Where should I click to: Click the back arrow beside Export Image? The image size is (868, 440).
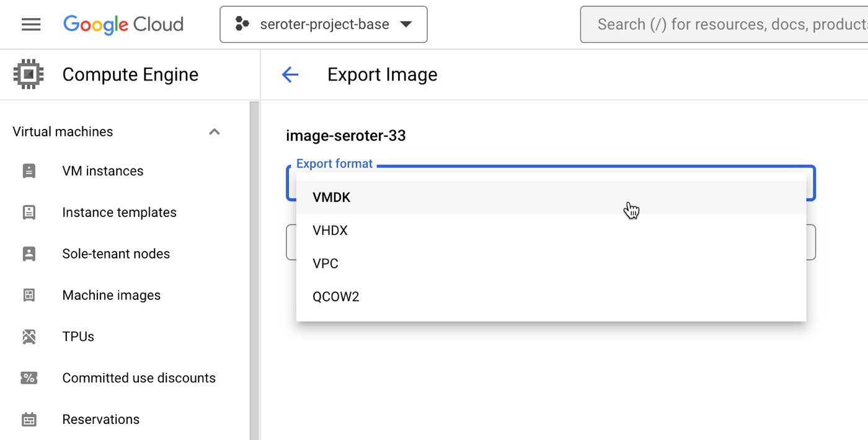(x=290, y=75)
